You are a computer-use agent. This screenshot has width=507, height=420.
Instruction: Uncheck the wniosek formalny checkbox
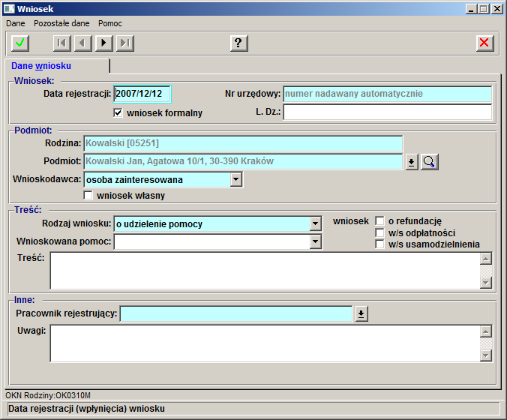click(x=118, y=112)
